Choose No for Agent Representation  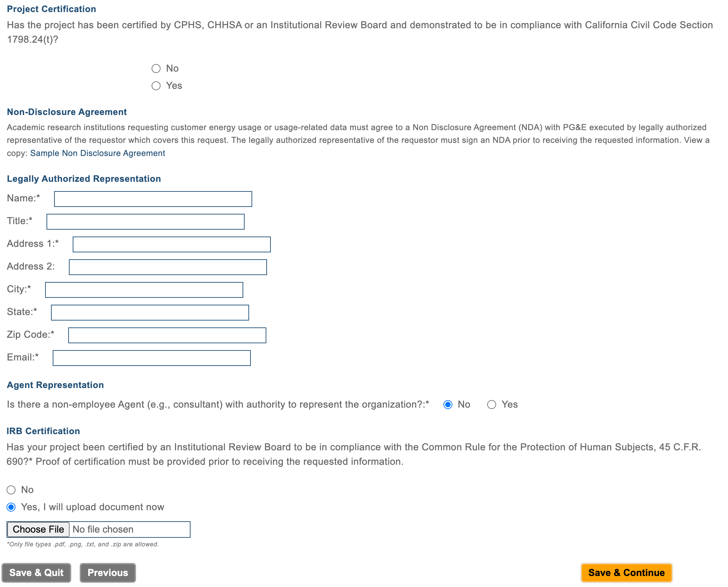tap(448, 405)
